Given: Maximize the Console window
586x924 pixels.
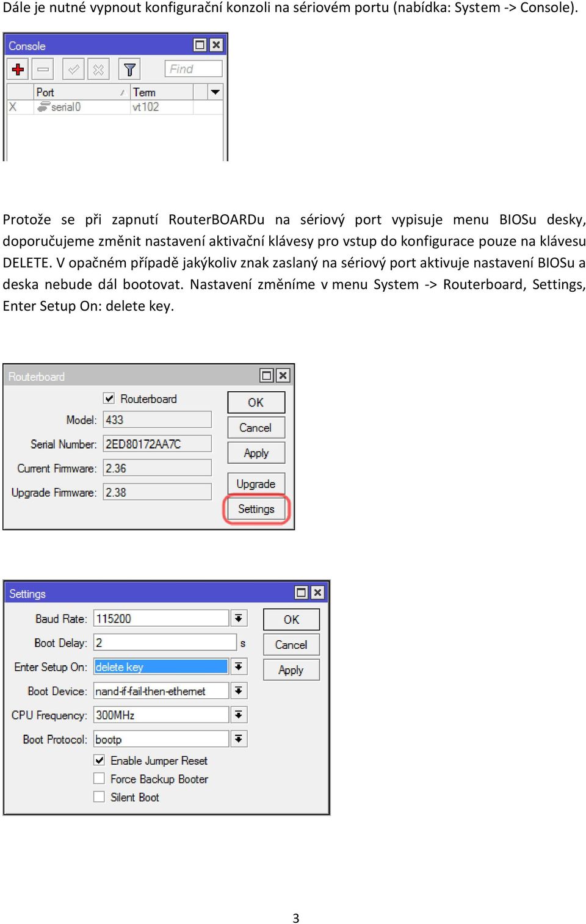Looking at the screenshot, I should pyautogui.click(x=200, y=45).
